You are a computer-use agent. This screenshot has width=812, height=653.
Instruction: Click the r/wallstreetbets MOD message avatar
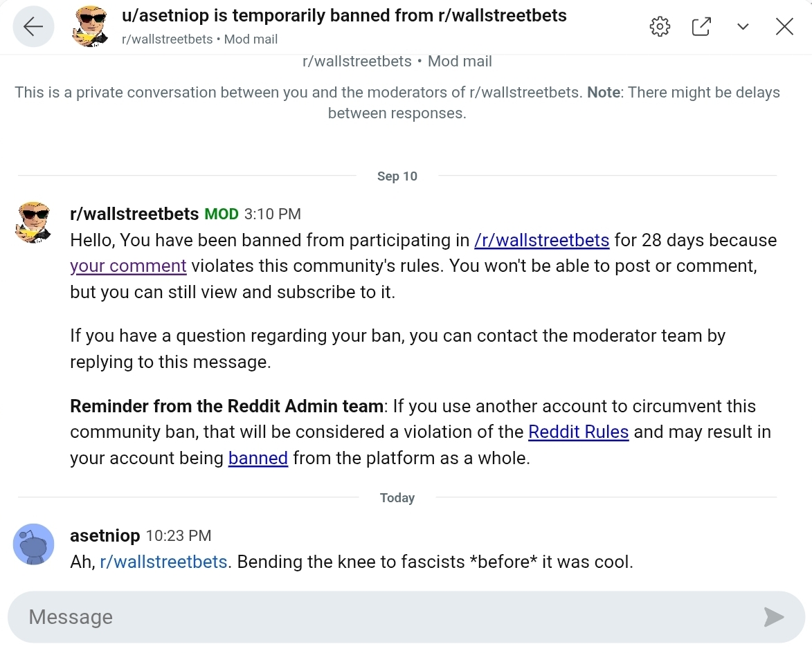point(33,223)
